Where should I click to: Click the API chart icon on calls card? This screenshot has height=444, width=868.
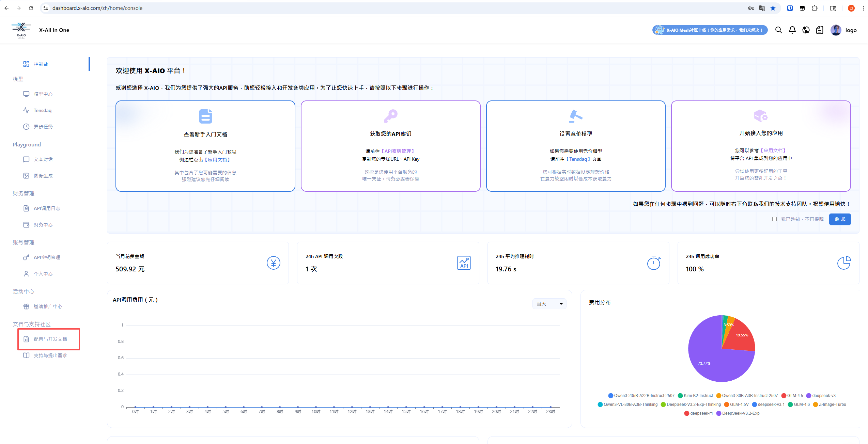pos(464,263)
